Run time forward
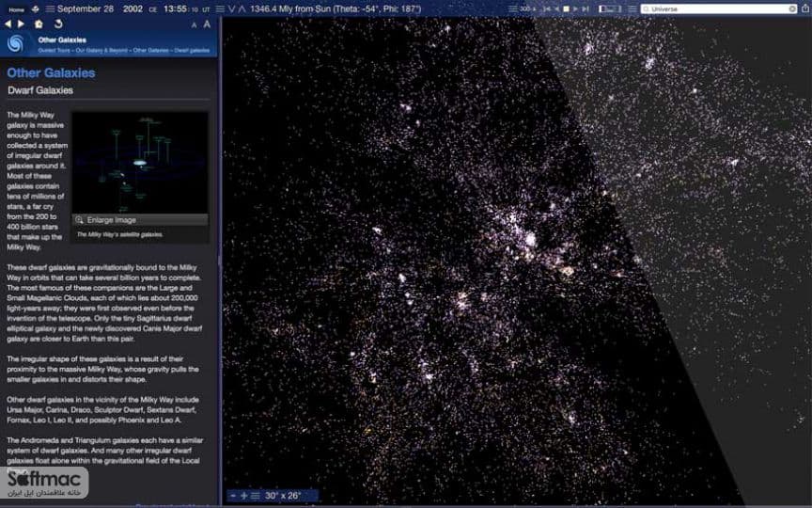 (x=575, y=8)
